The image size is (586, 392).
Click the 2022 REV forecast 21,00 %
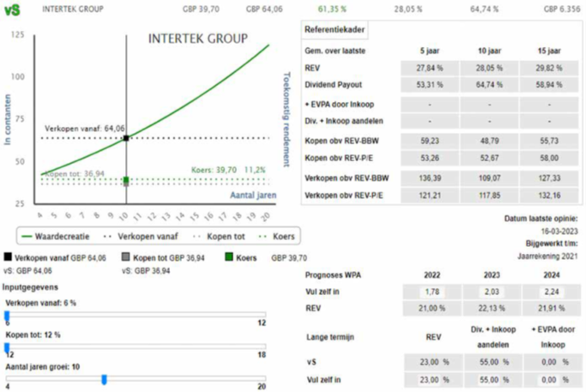432,309
